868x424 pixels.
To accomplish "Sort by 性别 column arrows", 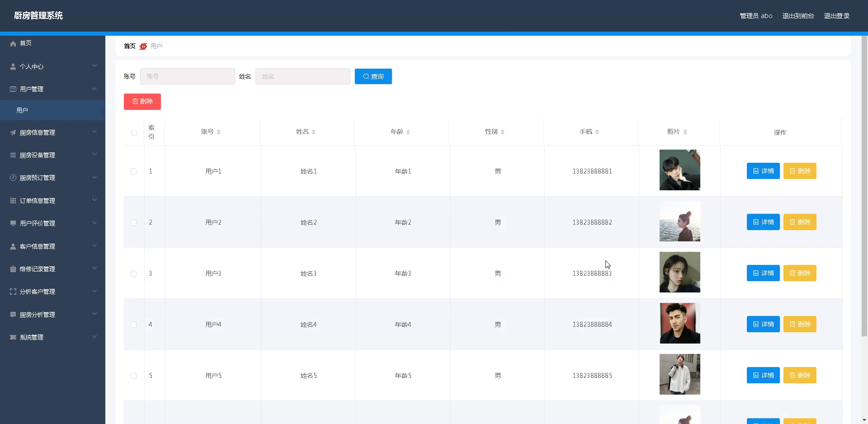I will click(503, 132).
